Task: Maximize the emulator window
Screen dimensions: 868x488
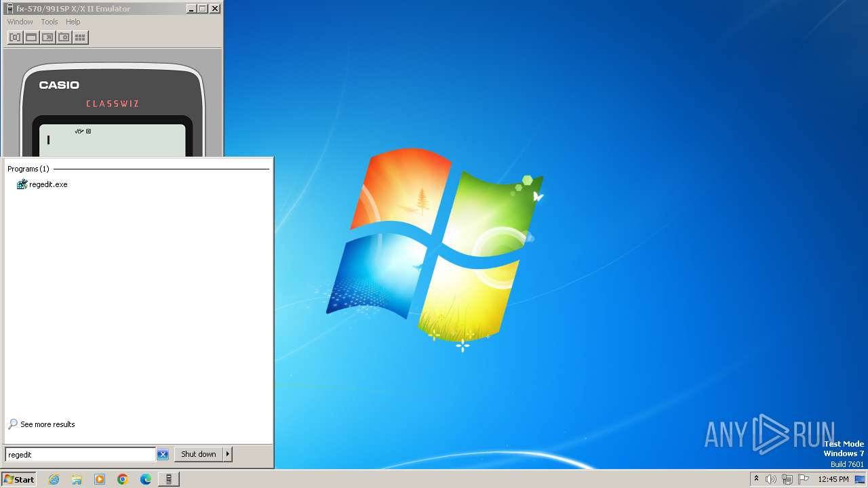Action: [203, 9]
